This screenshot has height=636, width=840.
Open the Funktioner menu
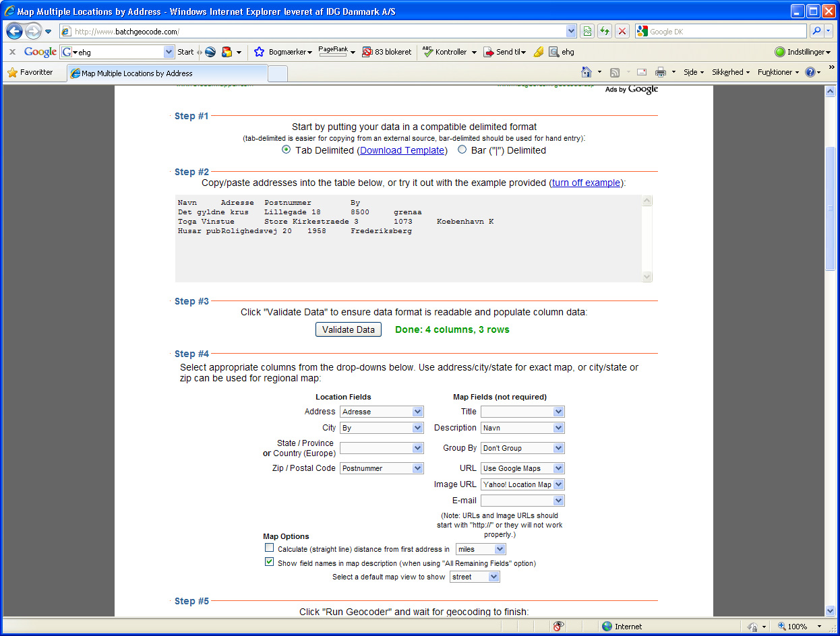pyautogui.click(x=779, y=72)
